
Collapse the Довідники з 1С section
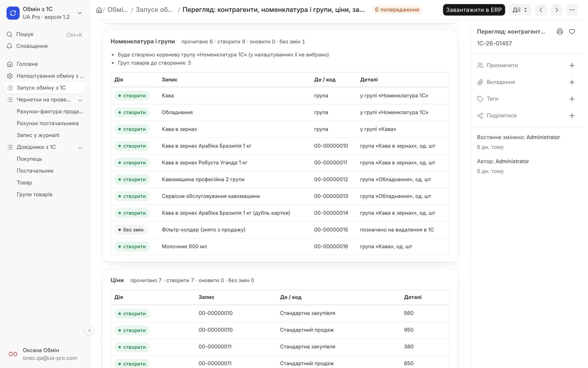pyautogui.click(x=80, y=148)
